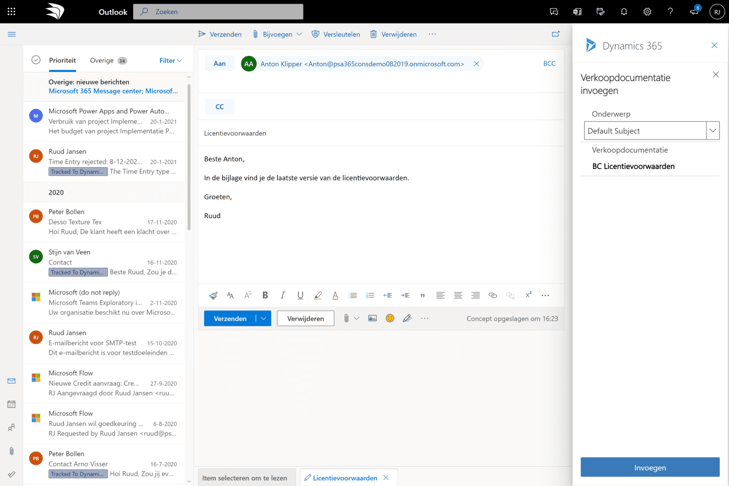Open the more options ellipsis beside the blue Verzenden button
This screenshot has height=486, width=729.
(424, 319)
